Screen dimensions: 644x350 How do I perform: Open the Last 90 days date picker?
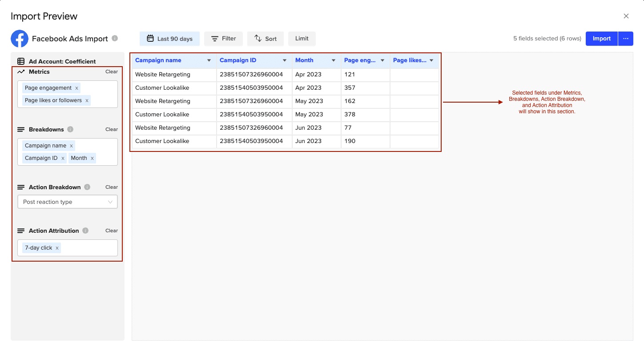(169, 39)
